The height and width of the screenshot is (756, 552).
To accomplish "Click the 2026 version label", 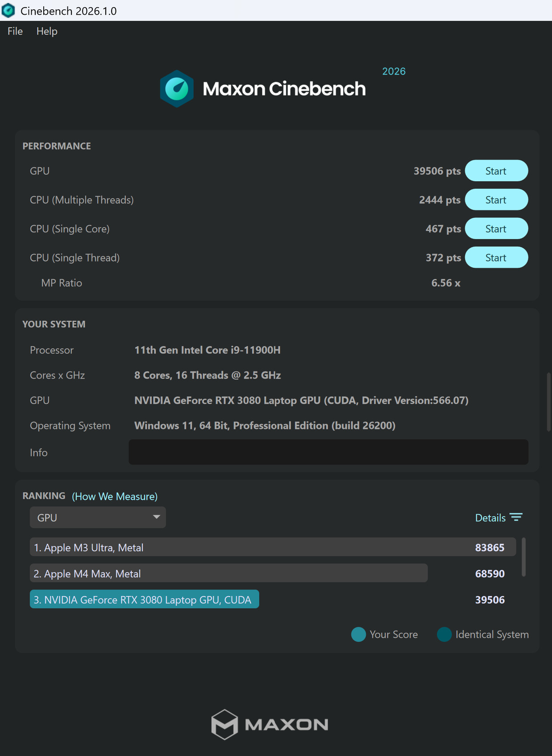I will click(394, 71).
